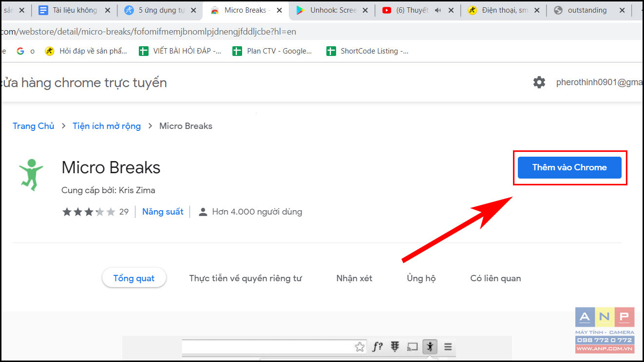Switch to Thực tiễn về quyền riêng tư tab

tap(246, 278)
